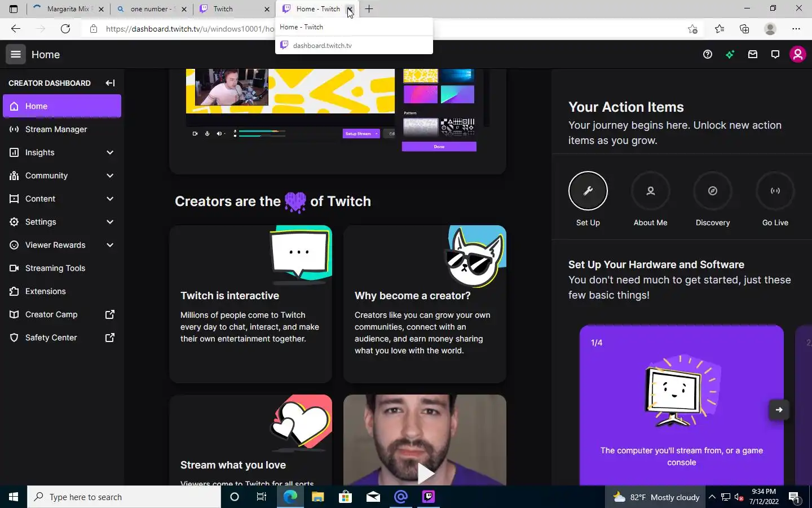This screenshot has height=508, width=812.
Task: Advance the setup carousel with the arrow
Action: pos(779,410)
